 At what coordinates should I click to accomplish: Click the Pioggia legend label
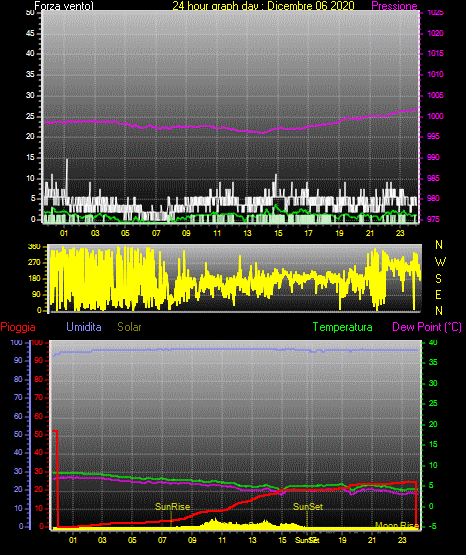pyautogui.click(x=18, y=327)
